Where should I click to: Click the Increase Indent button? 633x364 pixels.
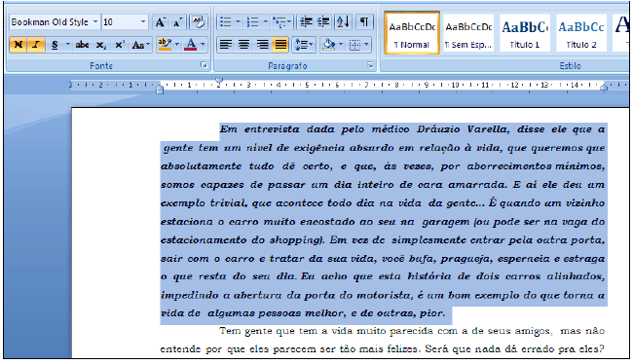323,22
